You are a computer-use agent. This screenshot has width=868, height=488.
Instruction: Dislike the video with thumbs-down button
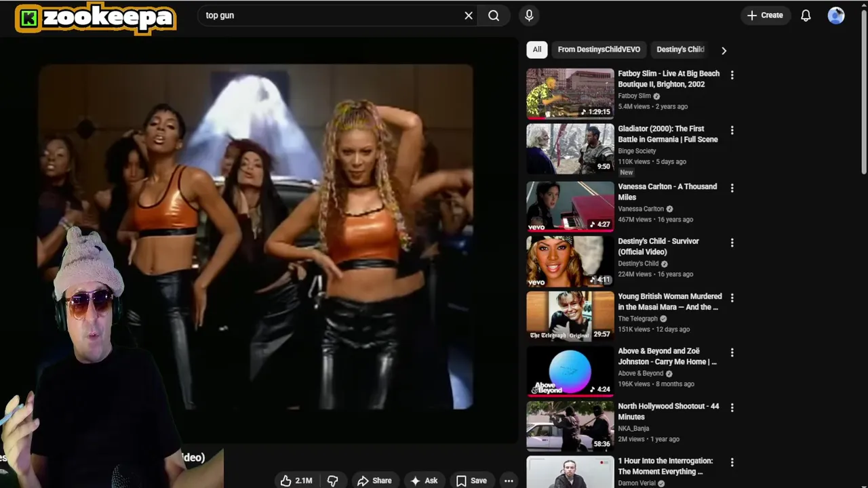(332, 481)
